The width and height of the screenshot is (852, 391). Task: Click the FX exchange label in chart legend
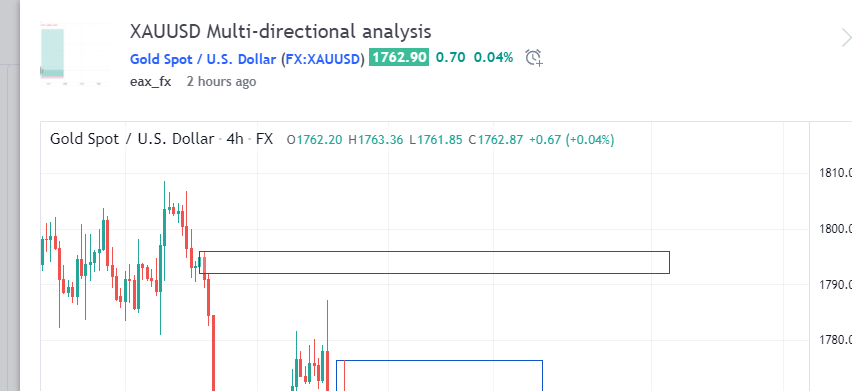coord(265,140)
